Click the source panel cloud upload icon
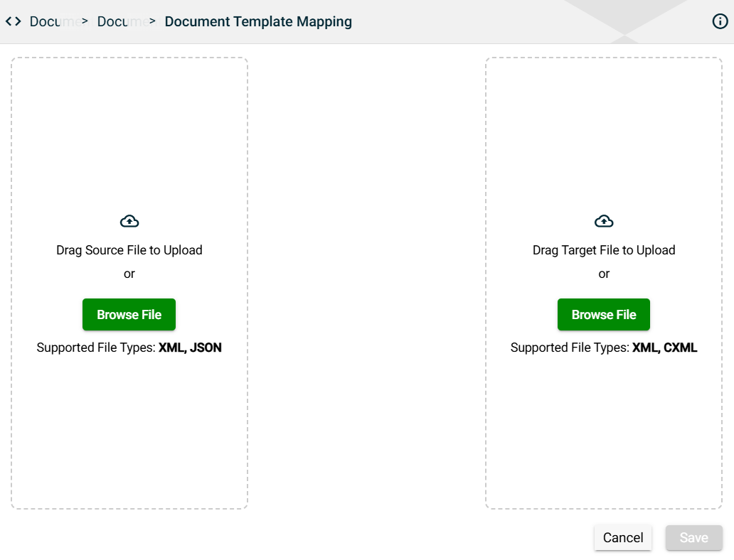This screenshot has height=560, width=734. point(129,222)
